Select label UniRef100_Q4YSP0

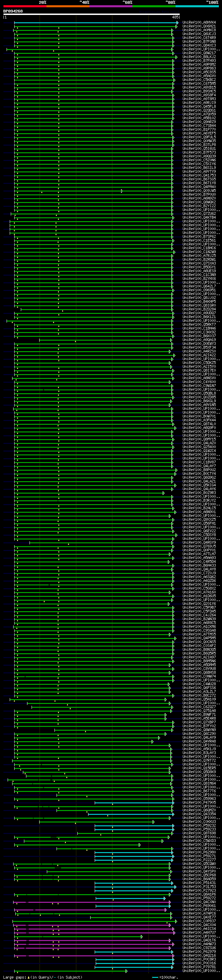199,871
